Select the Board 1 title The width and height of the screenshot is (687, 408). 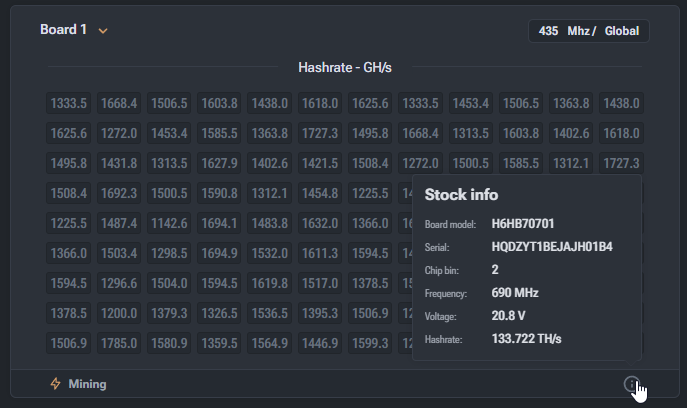pos(64,29)
